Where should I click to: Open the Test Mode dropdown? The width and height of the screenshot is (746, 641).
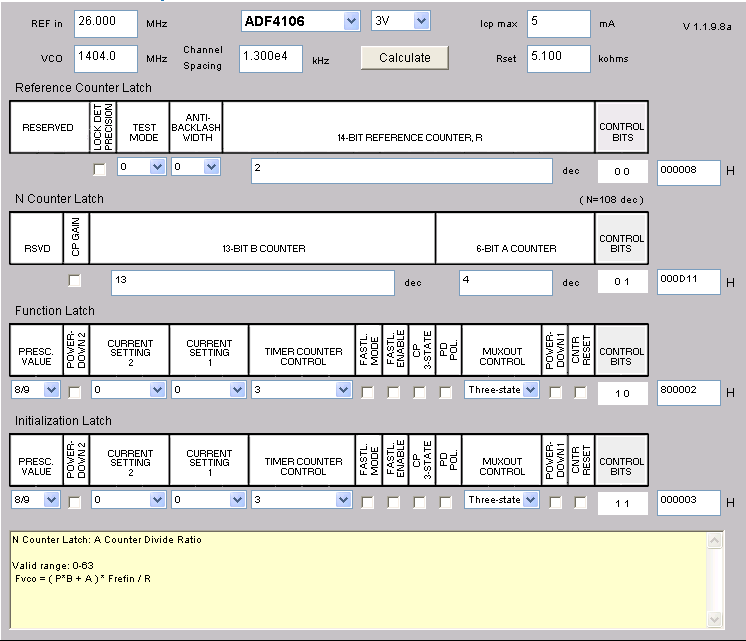point(142,167)
